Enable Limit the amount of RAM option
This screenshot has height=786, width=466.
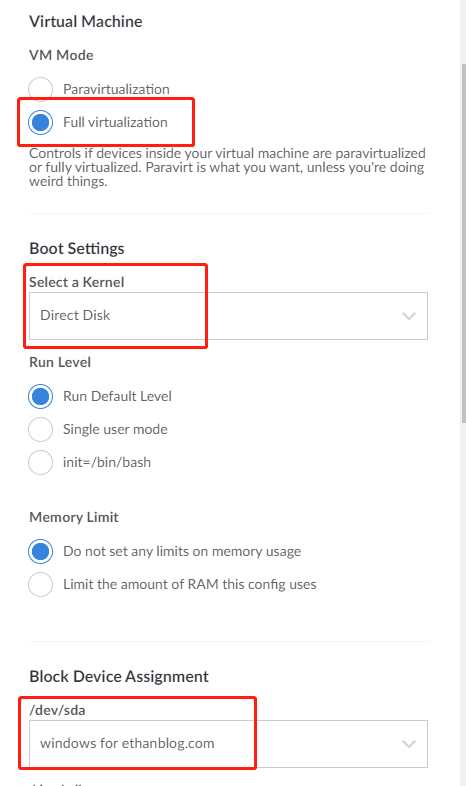point(41,584)
